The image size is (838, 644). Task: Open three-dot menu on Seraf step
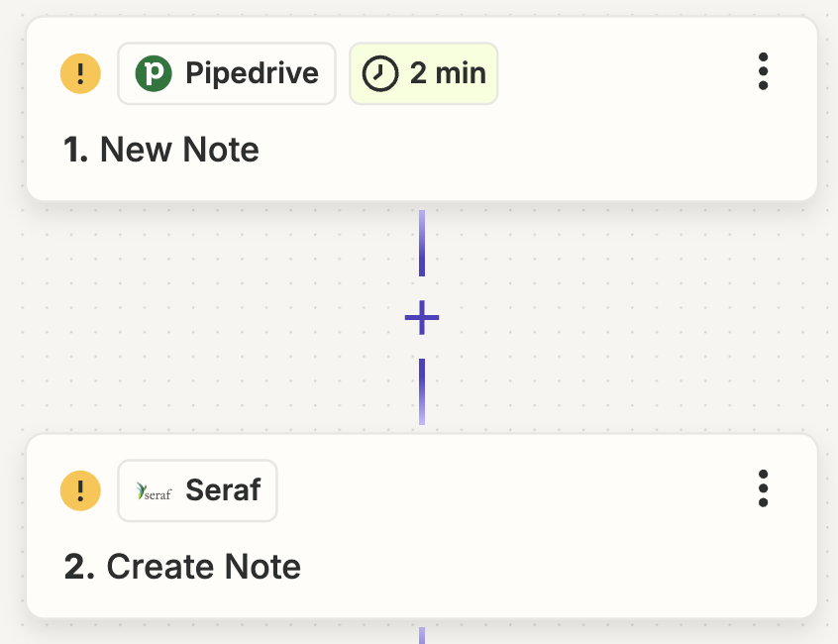[x=763, y=488]
